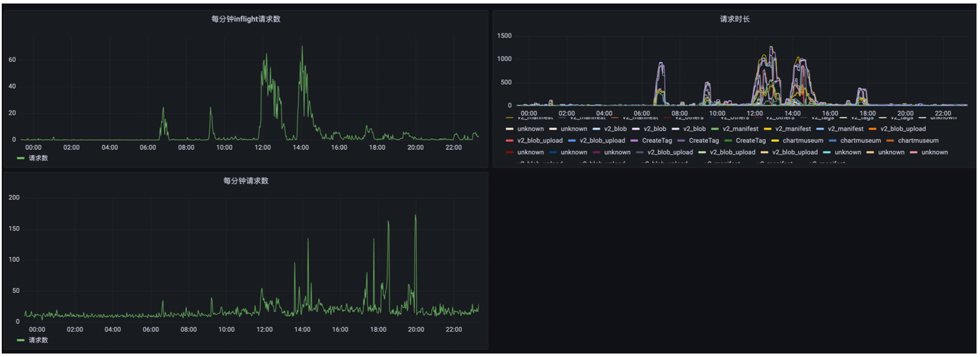Image resolution: width=980 pixels, height=357 pixels.
Task: Click the blue chartmuseum series swatch
Action: click(832, 141)
